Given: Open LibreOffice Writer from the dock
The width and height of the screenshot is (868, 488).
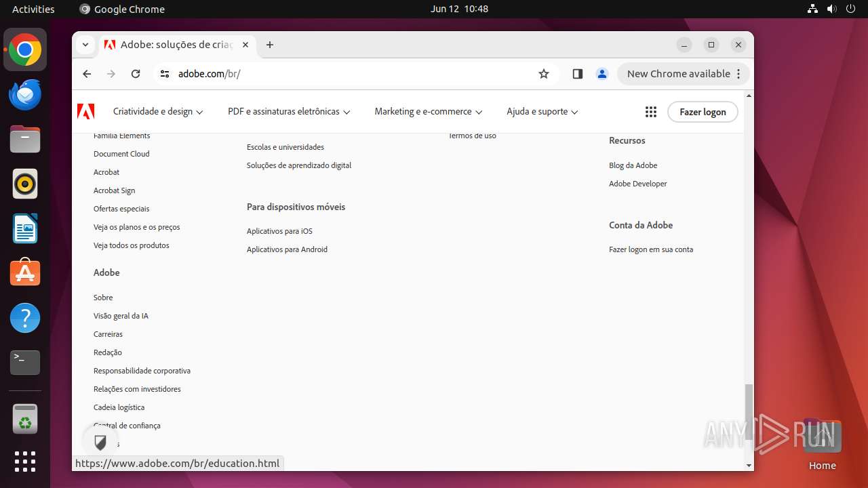Looking at the screenshot, I should click(x=25, y=228).
